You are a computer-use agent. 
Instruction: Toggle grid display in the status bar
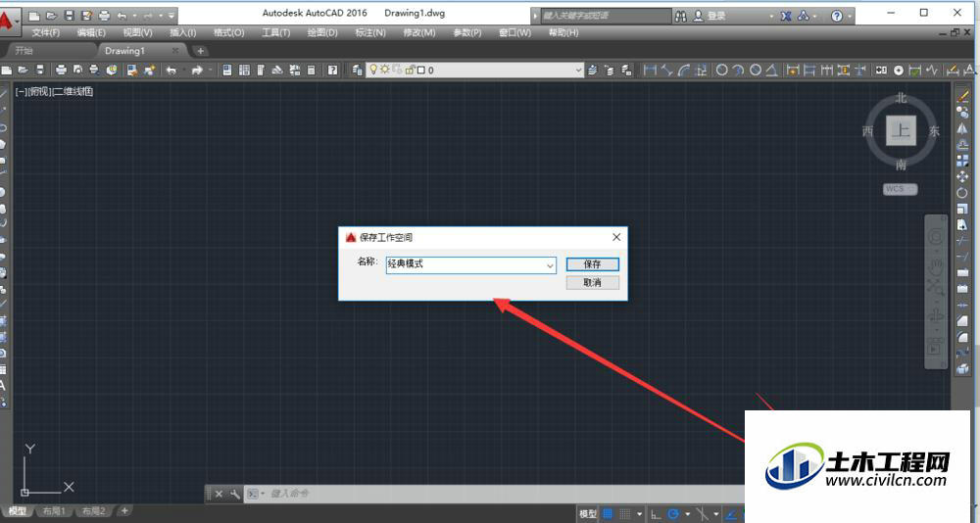[x=607, y=514]
